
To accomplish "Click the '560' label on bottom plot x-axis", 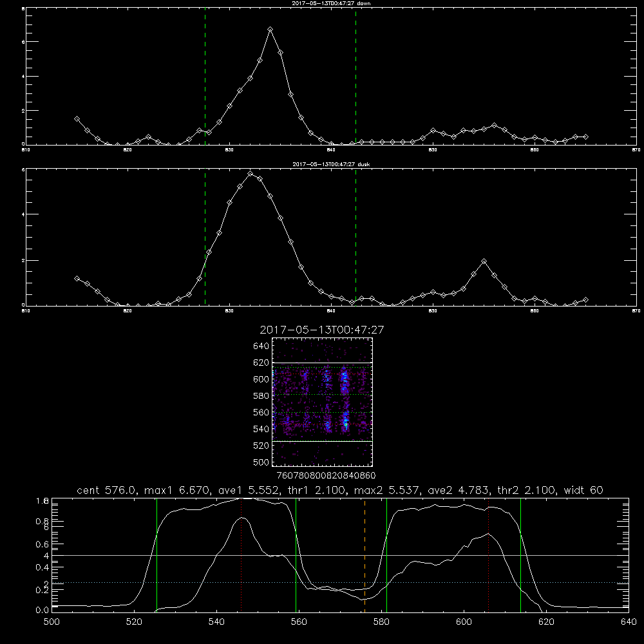I will (299, 622).
